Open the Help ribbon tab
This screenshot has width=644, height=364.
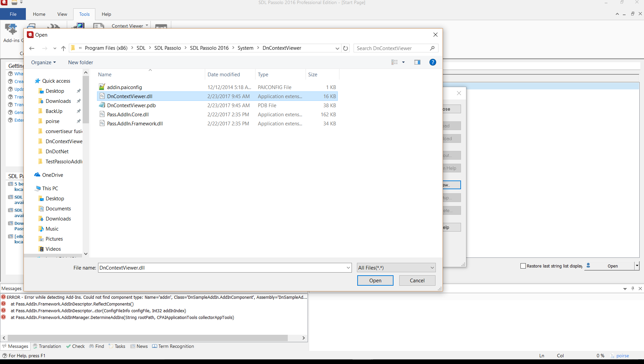106,14
